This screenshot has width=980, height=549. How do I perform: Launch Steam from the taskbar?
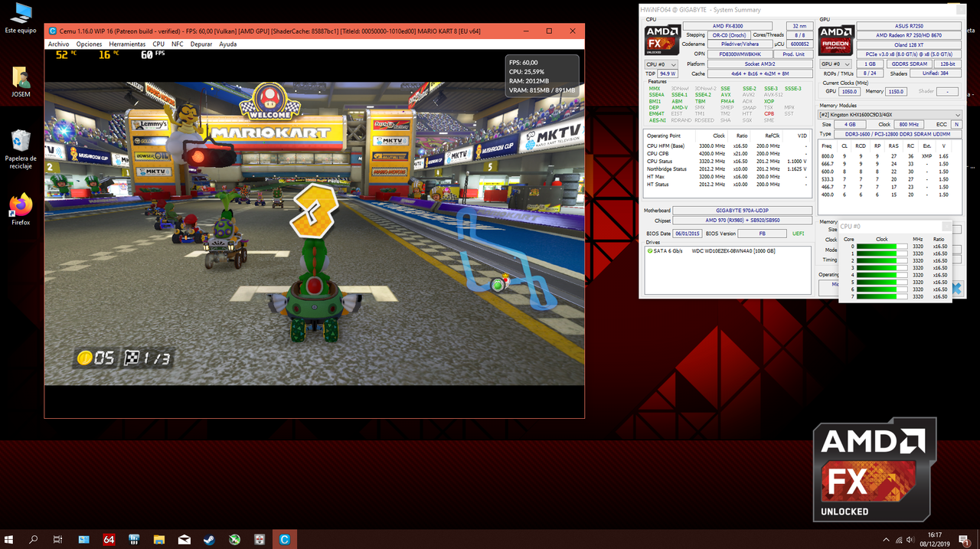209,539
